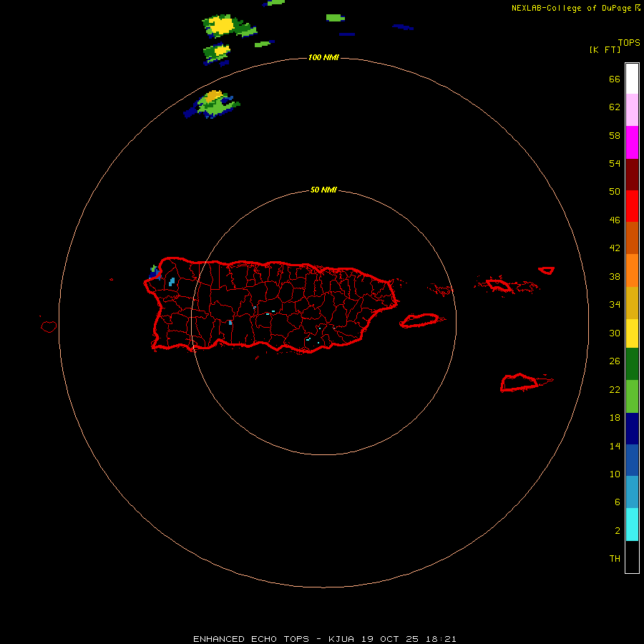Pick the dark green legend swatch
The width and height of the screenshot is (644, 644).
tap(632, 364)
